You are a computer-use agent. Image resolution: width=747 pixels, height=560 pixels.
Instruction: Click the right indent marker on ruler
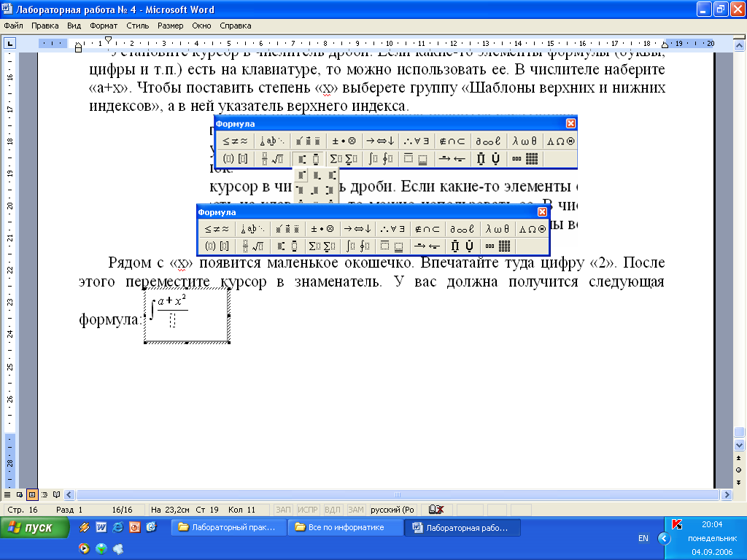(665, 44)
